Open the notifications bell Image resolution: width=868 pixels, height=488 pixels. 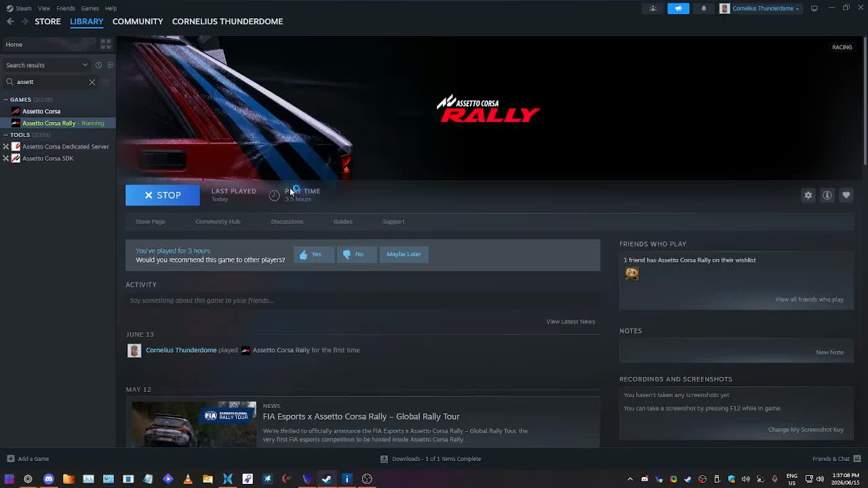click(703, 8)
